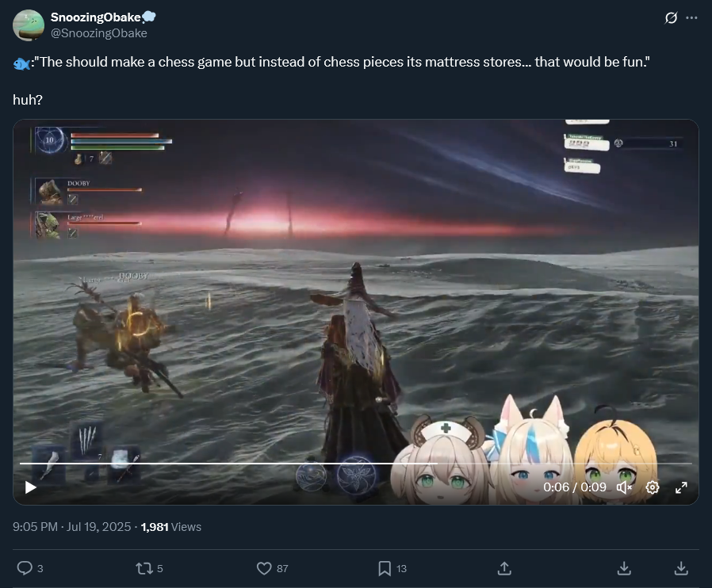Visit the @SnoozingObake handle link
Screen dimensions: 712x588
coord(99,33)
